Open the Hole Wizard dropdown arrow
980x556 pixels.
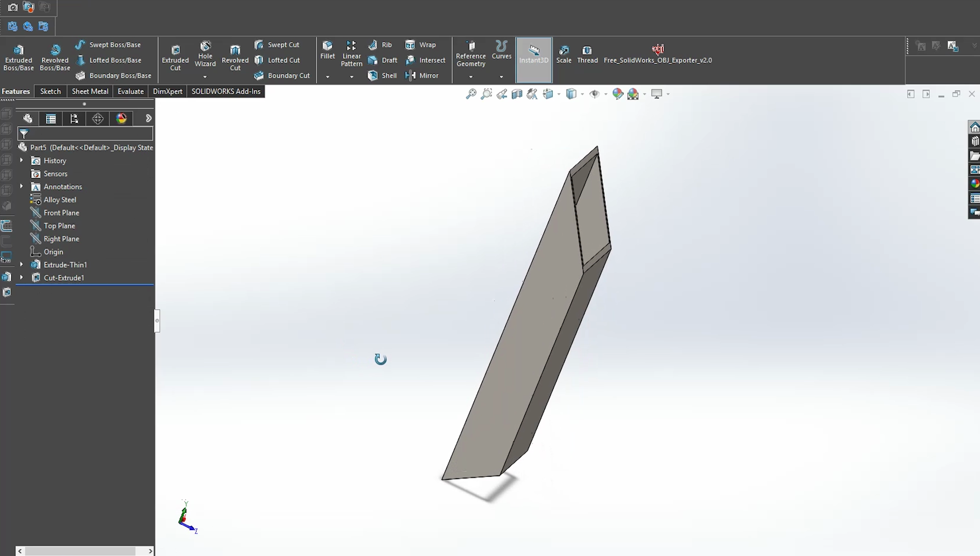tap(205, 77)
